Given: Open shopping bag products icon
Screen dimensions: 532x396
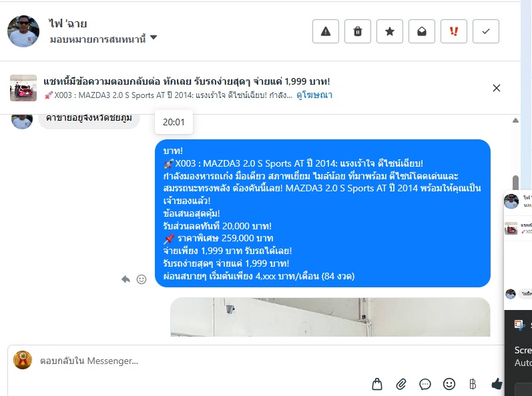Looking at the screenshot, I should [x=377, y=384].
